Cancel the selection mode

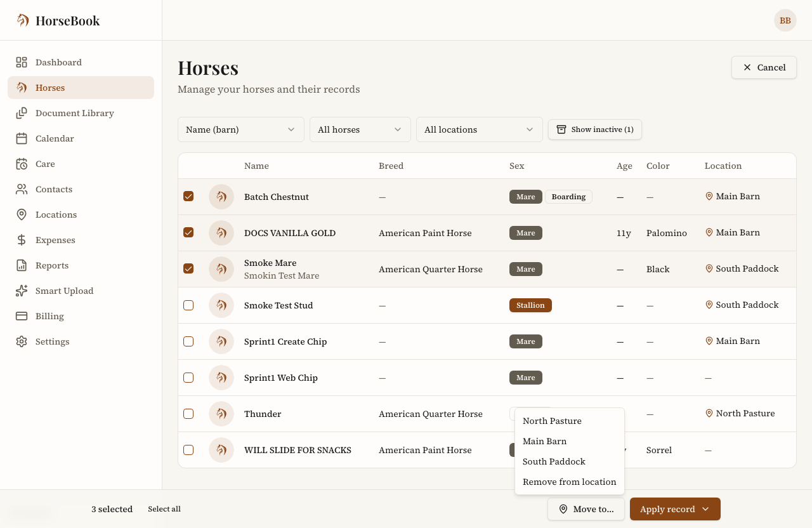click(x=764, y=67)
